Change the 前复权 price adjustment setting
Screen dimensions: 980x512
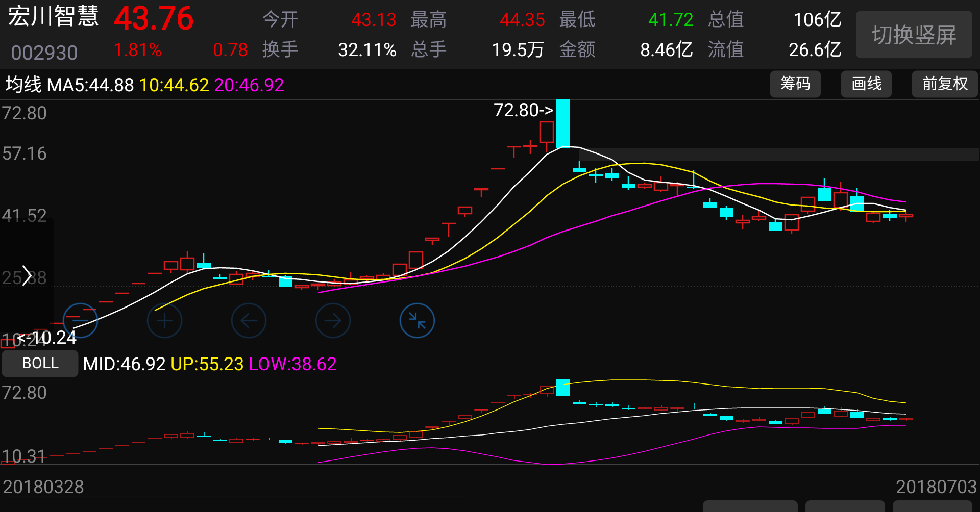tap(945, 84)
